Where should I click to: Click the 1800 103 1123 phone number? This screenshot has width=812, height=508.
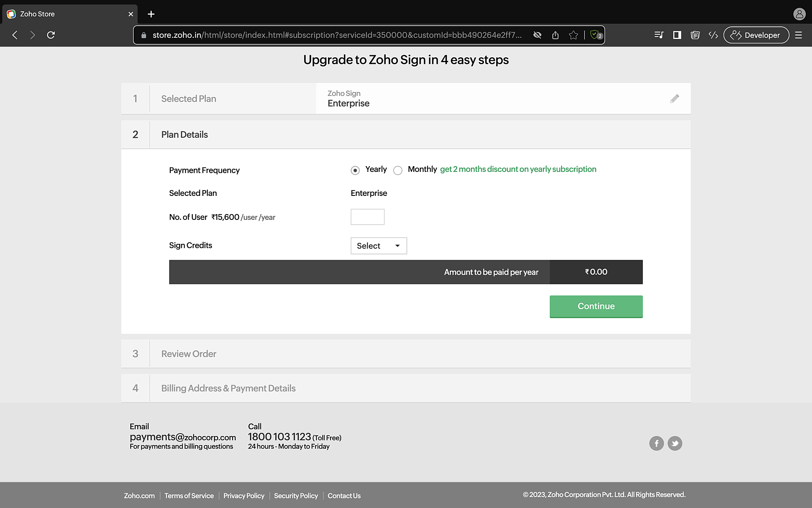(279, 437)
